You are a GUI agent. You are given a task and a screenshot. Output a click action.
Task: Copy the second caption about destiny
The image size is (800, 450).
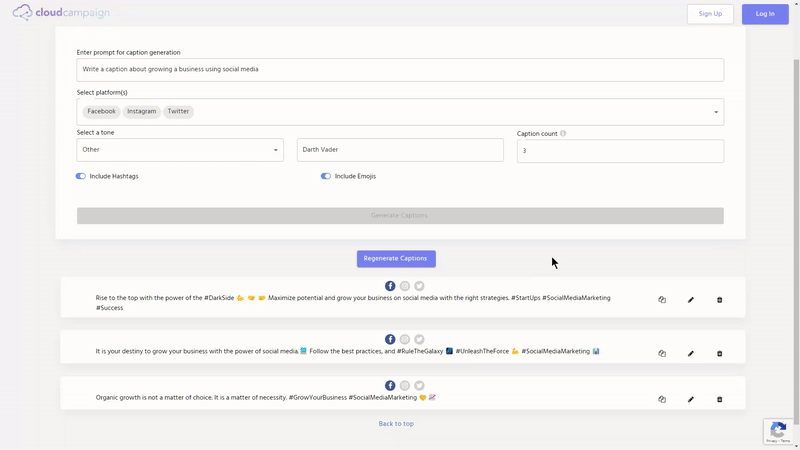click(x=662, y=353)
